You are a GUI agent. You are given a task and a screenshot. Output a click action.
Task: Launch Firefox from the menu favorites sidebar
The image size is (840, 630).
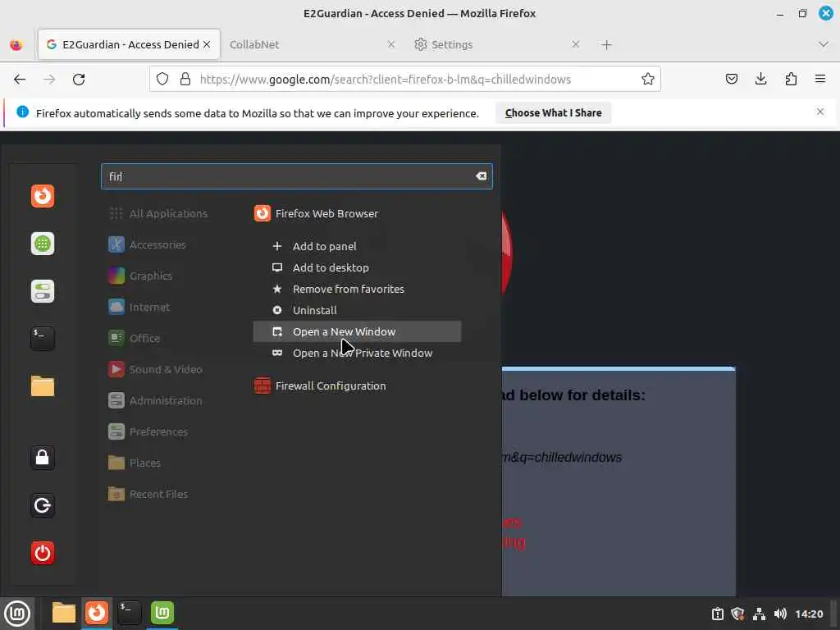point(43,196)
